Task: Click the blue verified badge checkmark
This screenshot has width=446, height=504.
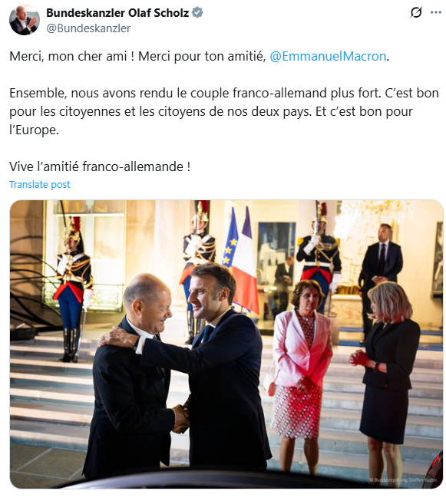Action: coord(197,12)
